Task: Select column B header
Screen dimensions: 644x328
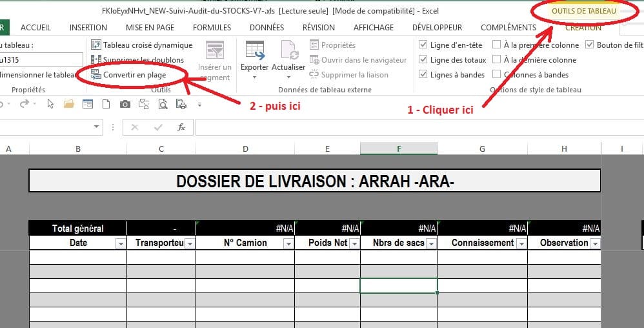Action: (x=78, y=149)
